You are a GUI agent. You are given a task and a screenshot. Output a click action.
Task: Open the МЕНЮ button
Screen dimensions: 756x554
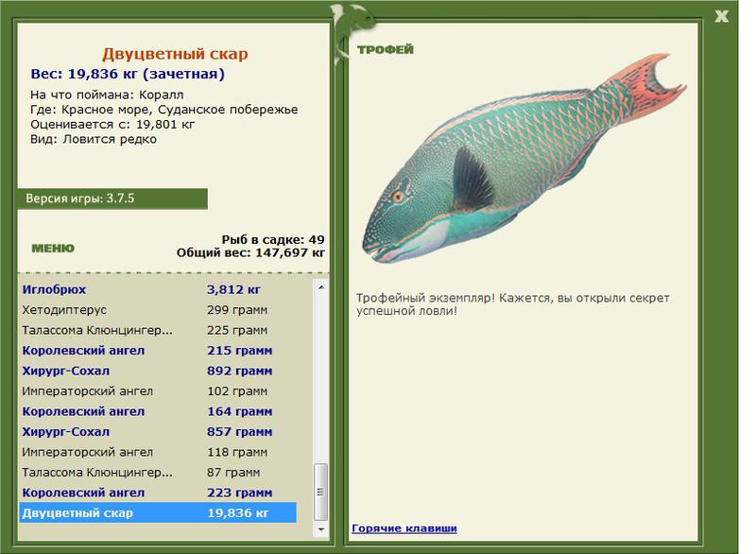(x=53, y=249)
